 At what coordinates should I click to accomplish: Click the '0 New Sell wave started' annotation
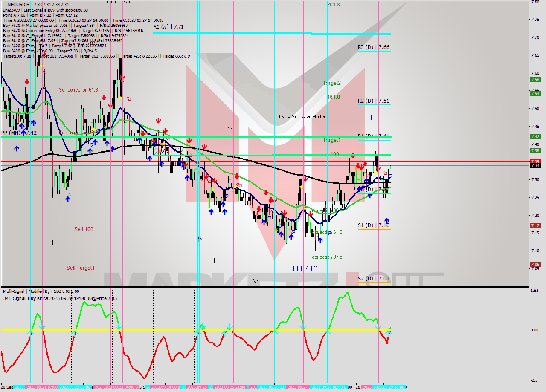302,117
